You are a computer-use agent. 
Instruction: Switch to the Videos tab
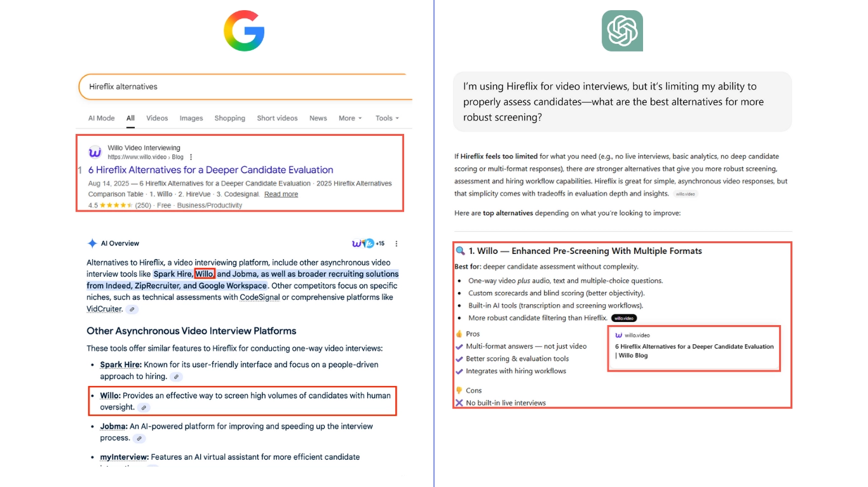(157, 118)
